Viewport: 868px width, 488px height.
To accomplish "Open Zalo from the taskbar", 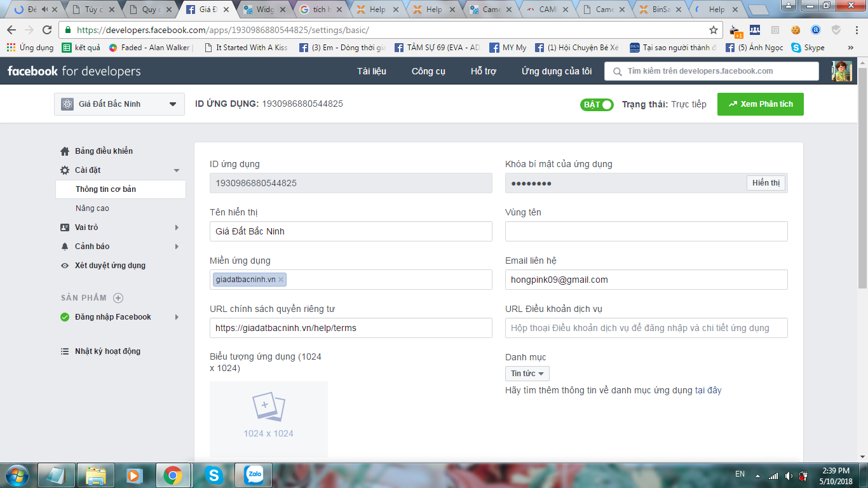I will tap(254, 475).
